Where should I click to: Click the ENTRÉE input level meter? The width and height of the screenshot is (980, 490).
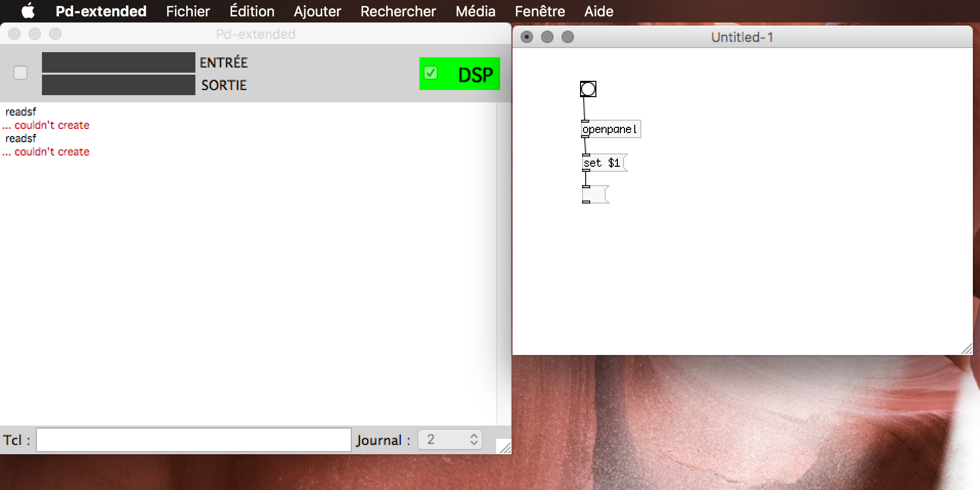point(118,62)
